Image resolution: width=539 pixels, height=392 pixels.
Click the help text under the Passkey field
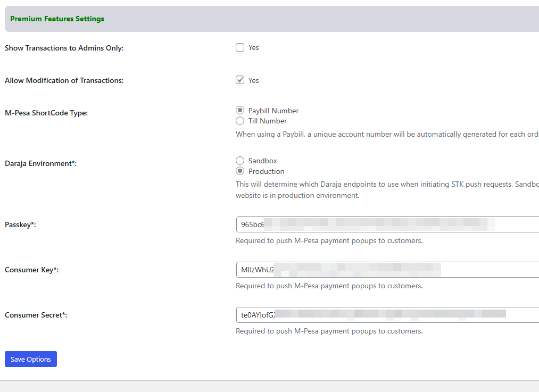coord(329,241)
